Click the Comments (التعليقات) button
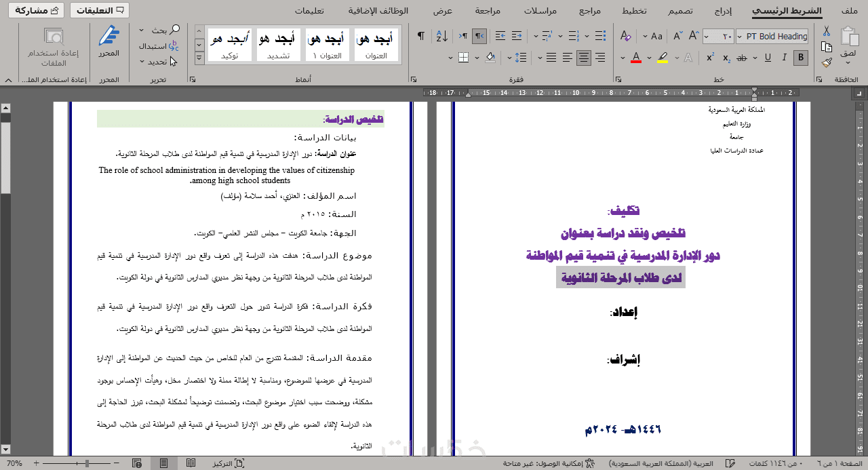This screenshot has height=470, width=868. [100, 10]
